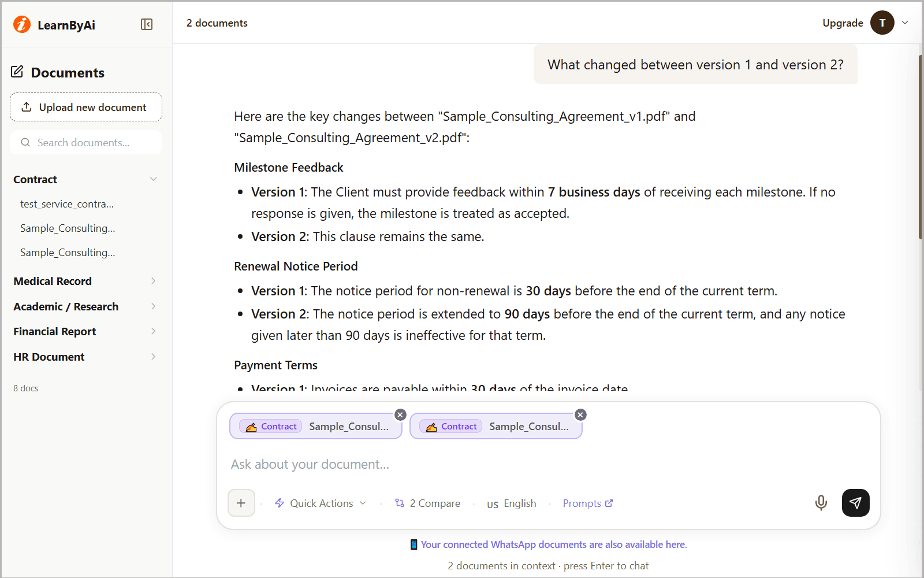Open the account menu chevron

905,23
